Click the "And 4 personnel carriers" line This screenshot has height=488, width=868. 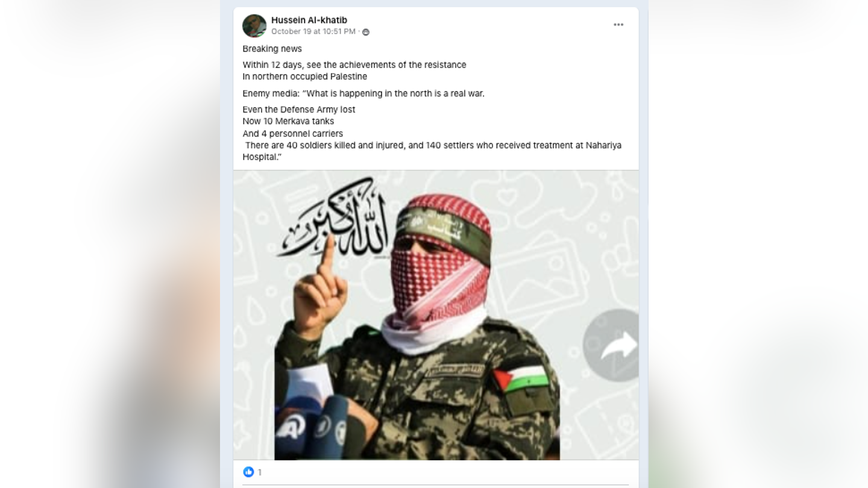[x=293, y=134]
